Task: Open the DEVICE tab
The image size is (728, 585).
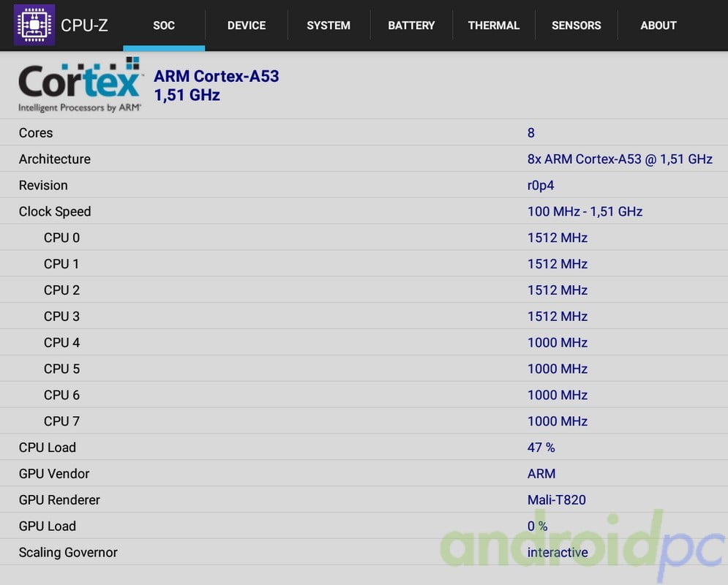Action: 246,26
